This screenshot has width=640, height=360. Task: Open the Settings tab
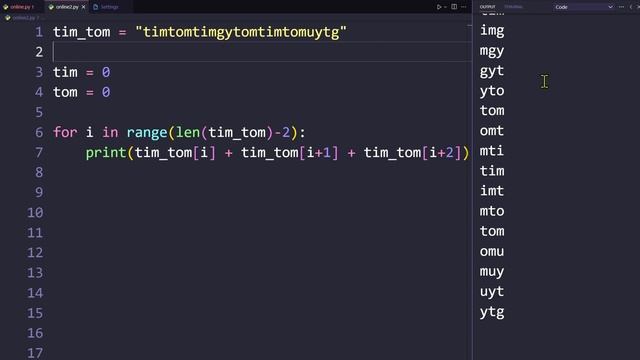(109, 7)
